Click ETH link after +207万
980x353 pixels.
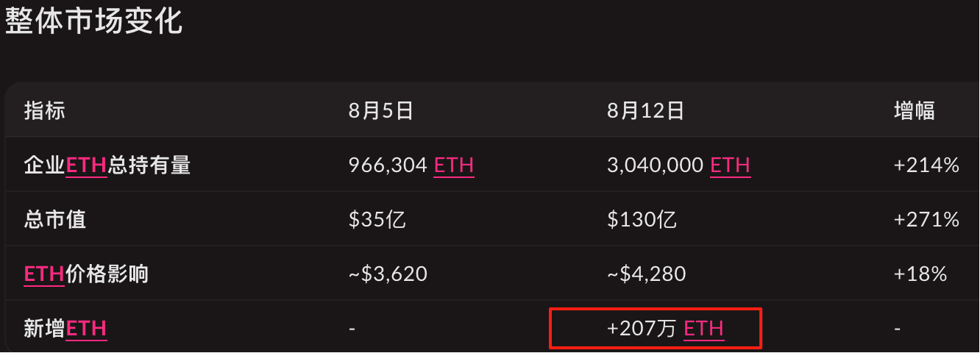704,329
